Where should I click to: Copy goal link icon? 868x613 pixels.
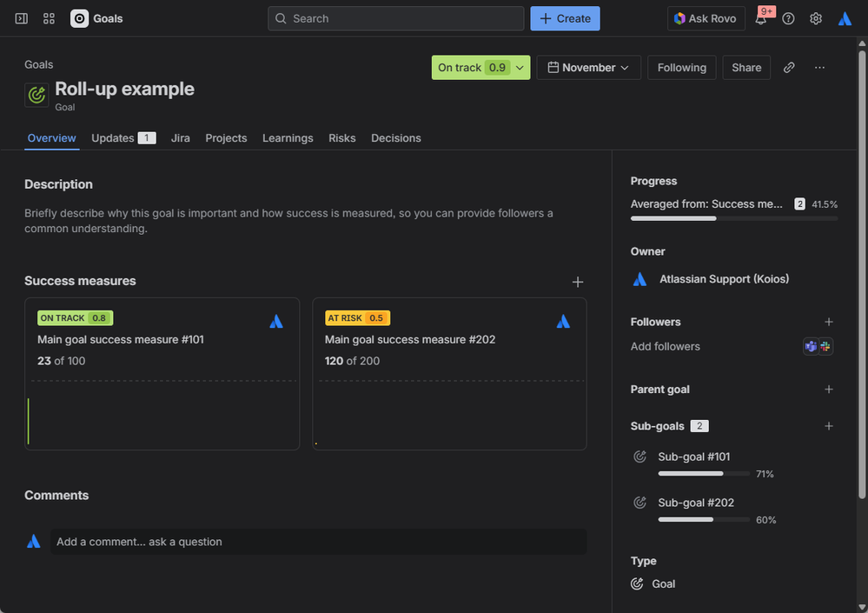point(790,68)
